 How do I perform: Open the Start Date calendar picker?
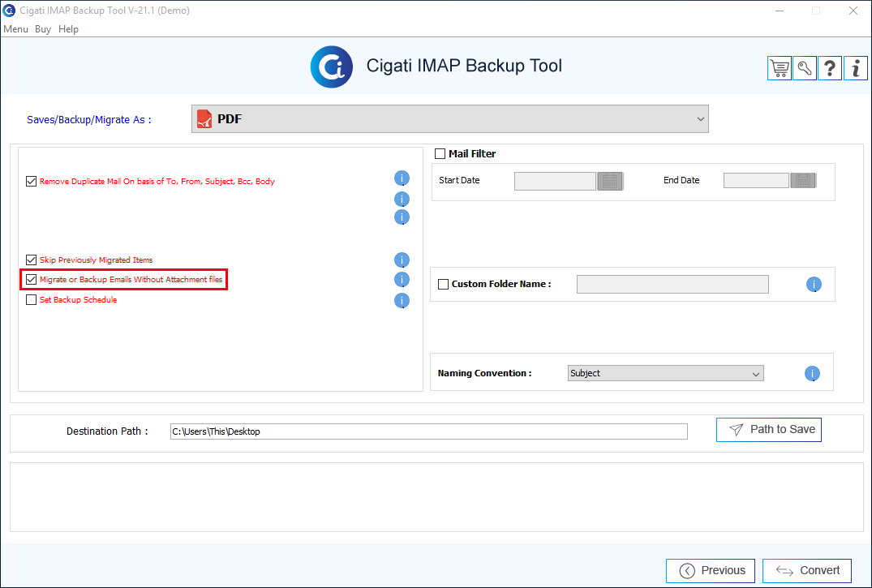pyautogui.click(x=610, y=182)
